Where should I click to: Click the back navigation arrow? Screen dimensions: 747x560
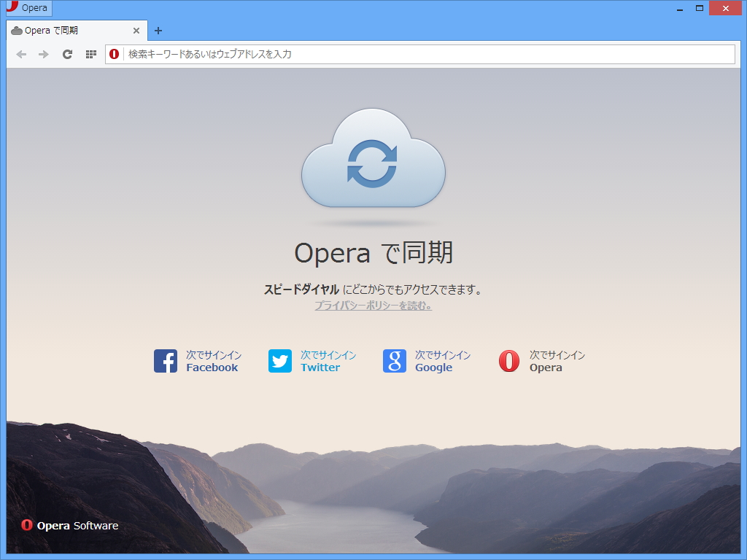(21, 54)
